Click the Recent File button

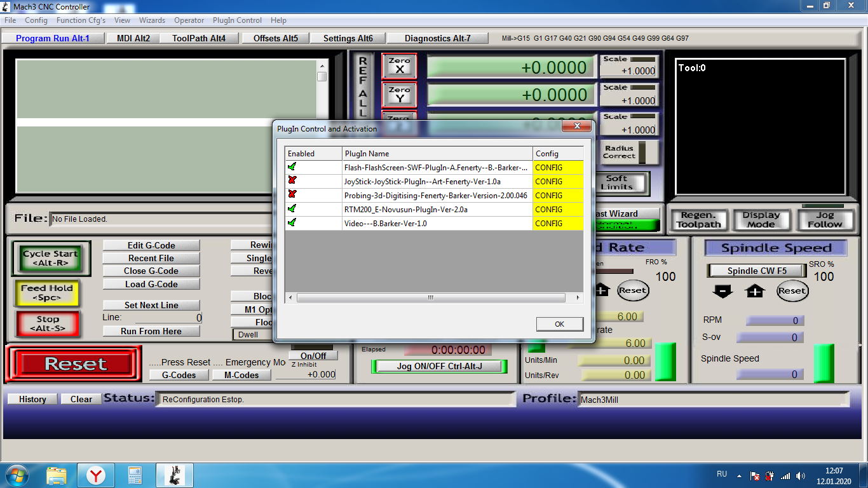tap(151, 258)
